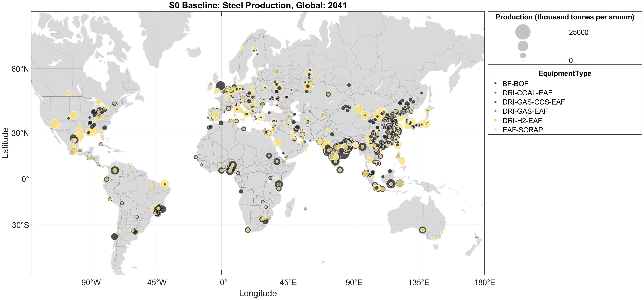The width and height of the screenshot is (644, 300).
Task: Click the DRI-H2-EAF green legend marker
Action: pos(495,120)
